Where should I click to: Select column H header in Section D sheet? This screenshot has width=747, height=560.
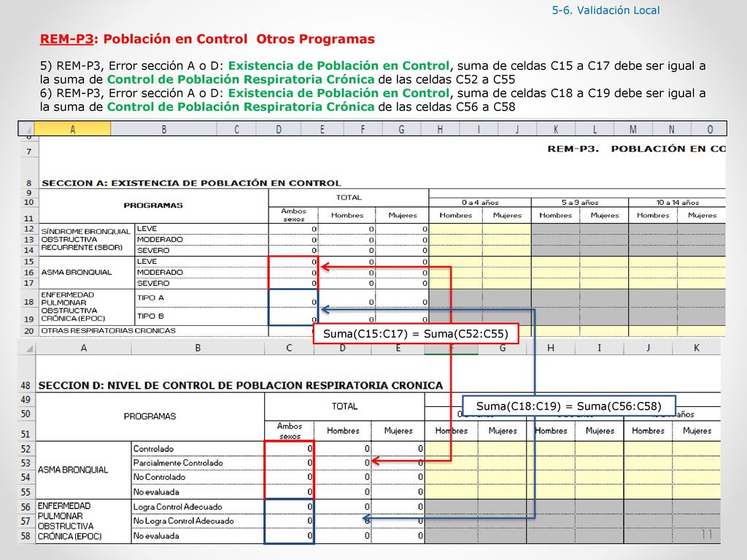pyautogui.click(x=550, y=348)
